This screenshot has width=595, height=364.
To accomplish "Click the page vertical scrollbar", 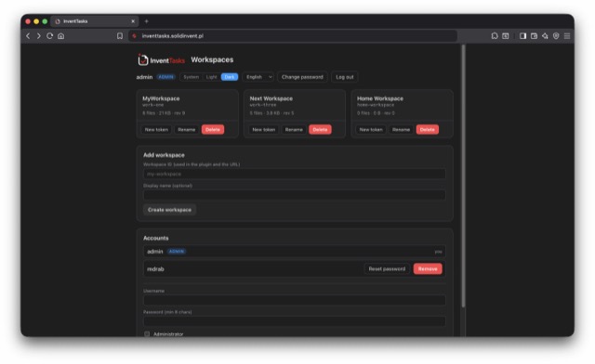I will point(463,176).
